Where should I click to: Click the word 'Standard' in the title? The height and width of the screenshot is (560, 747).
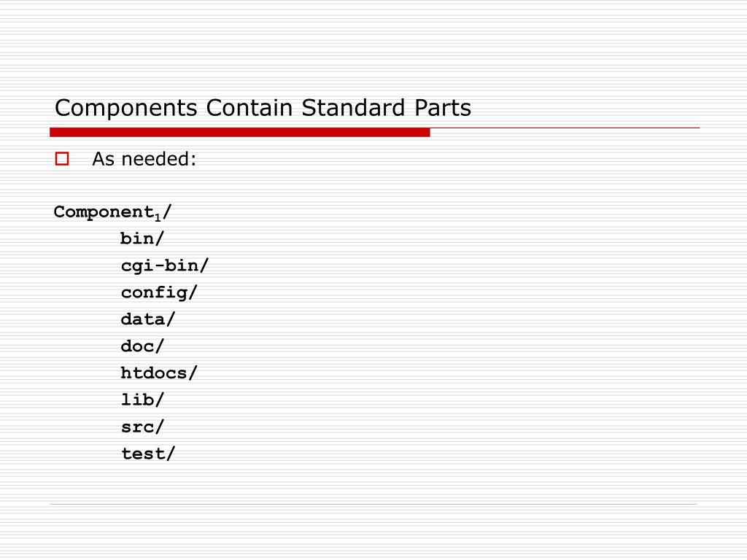(x=354, y=108)
